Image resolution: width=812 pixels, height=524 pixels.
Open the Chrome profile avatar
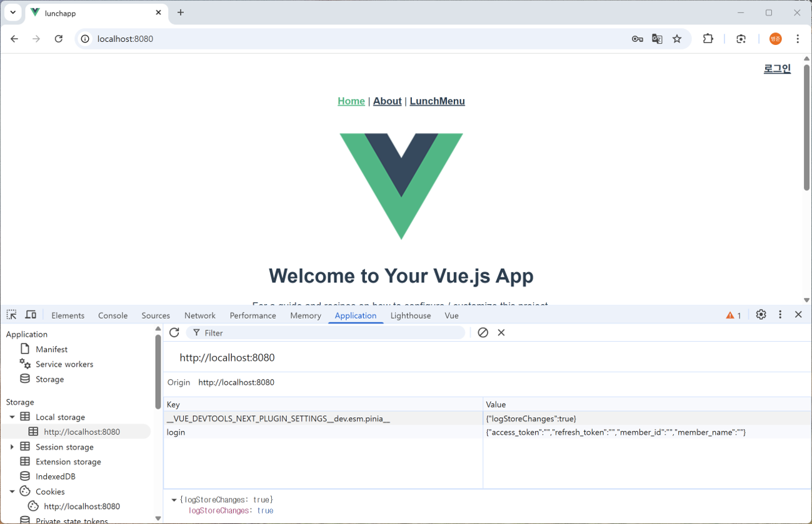coord(775,39)
